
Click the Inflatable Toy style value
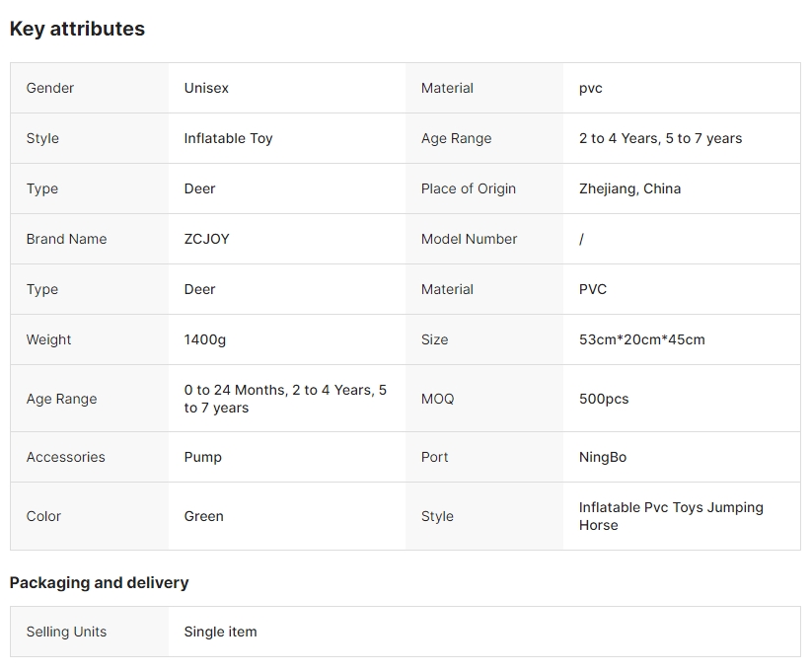(228, 138)
